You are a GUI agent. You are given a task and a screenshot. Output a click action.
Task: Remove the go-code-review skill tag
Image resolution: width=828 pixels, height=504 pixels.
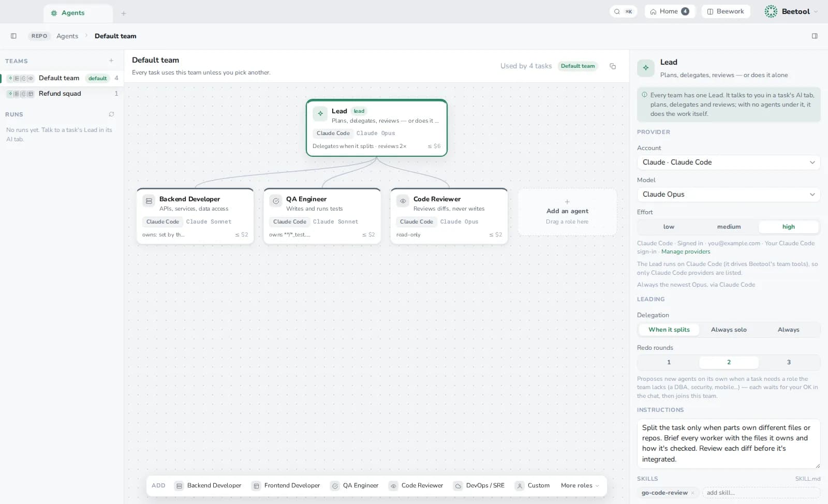[x=692, y=493]
